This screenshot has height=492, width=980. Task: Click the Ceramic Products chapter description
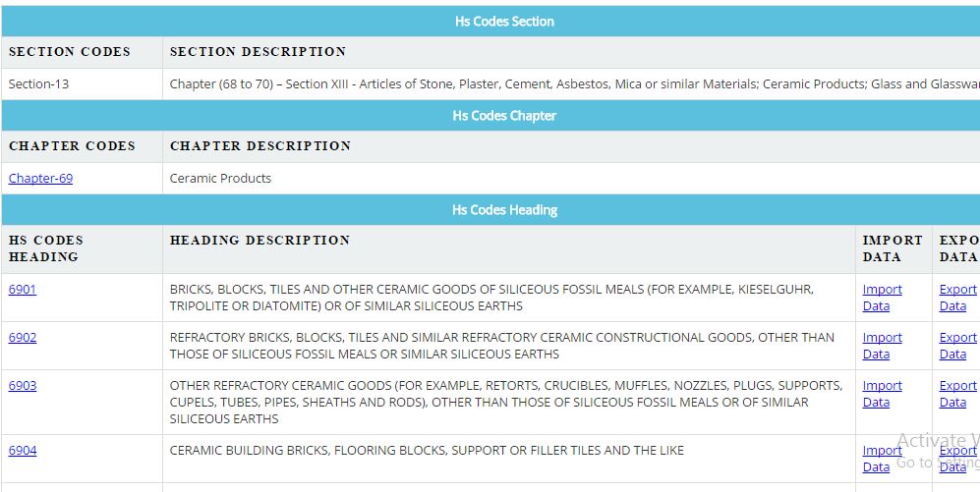tap(220, 179)
